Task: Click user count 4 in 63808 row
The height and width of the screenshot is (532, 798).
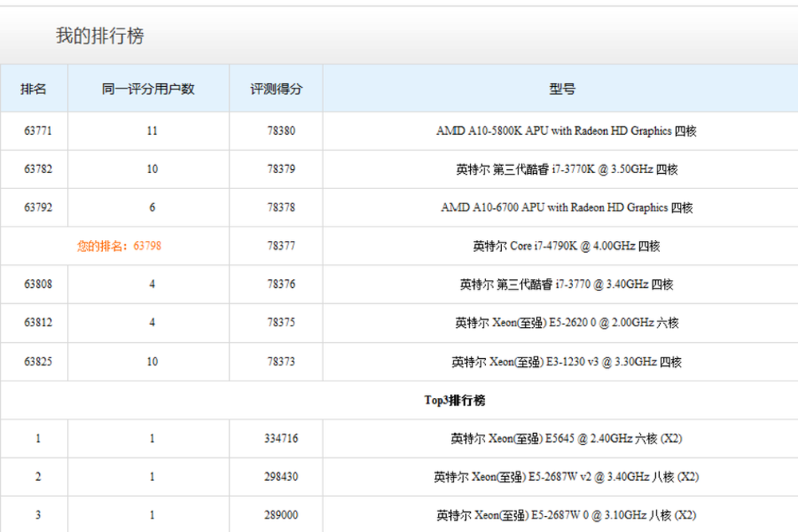Action: 152,284
